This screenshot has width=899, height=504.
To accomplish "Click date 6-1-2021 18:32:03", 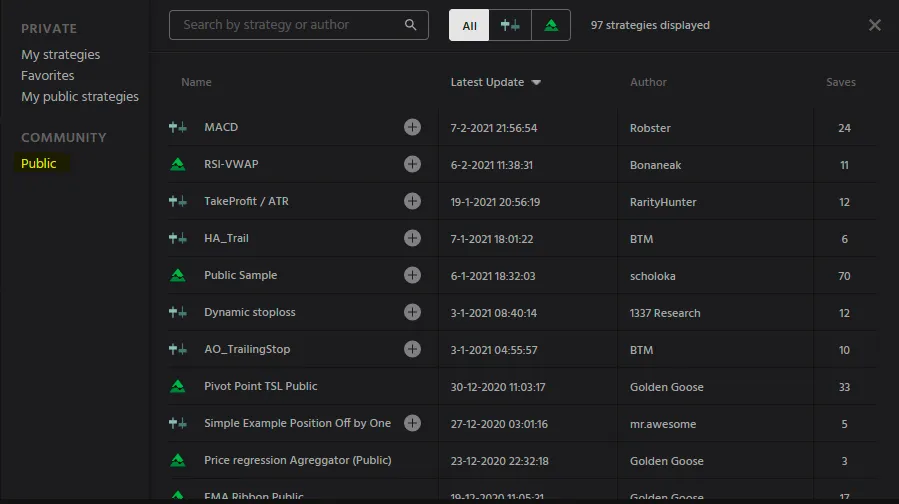I will click(x=493, y=276).
